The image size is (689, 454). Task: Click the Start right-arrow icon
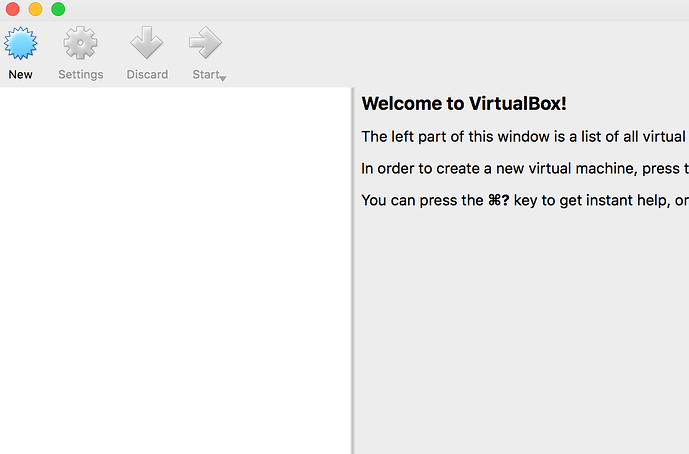205,43
